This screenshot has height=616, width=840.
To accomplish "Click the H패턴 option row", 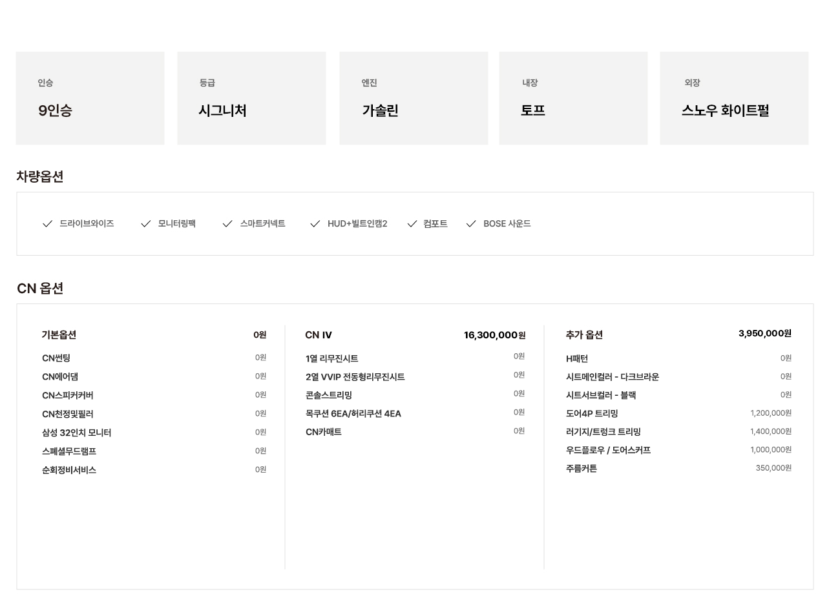I will 678,359.
